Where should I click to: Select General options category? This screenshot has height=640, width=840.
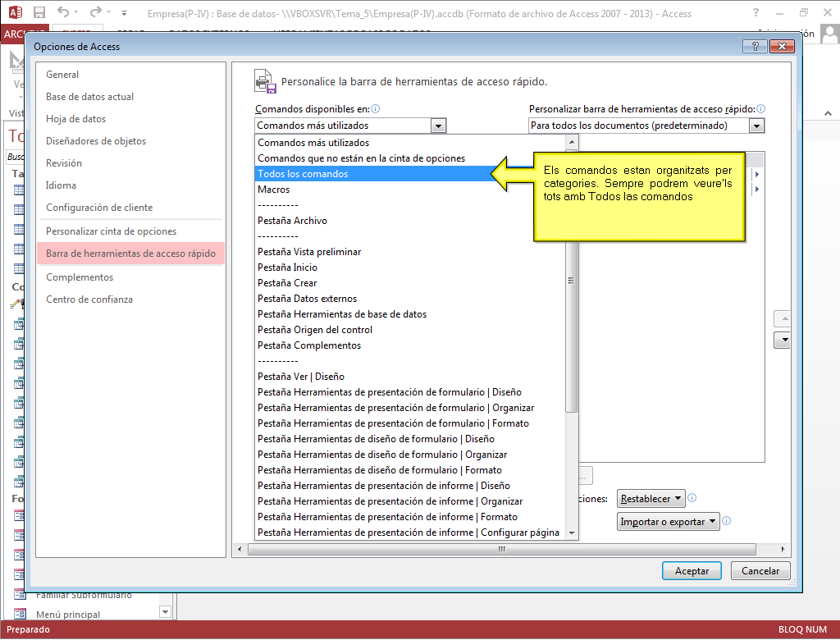pos(130,75)
